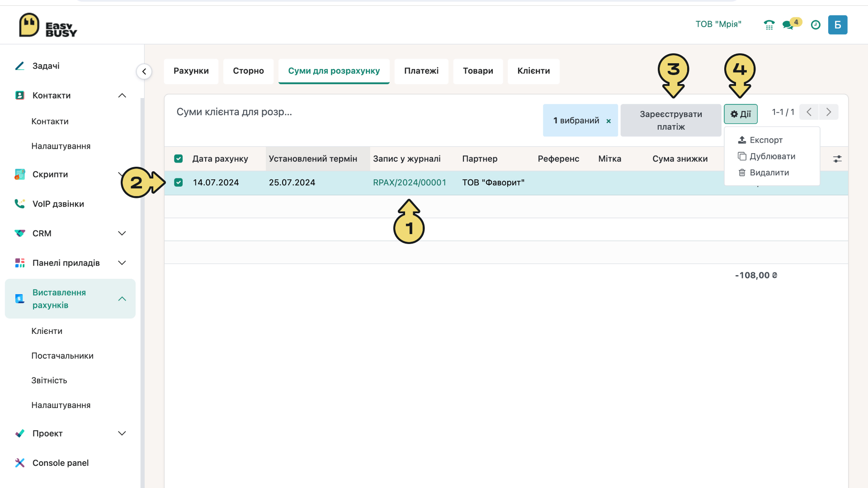The height and width of the screenshot is (488, 868).
Task: Click Зареєструвати платіж button
Action: click(x=671, y=120)
